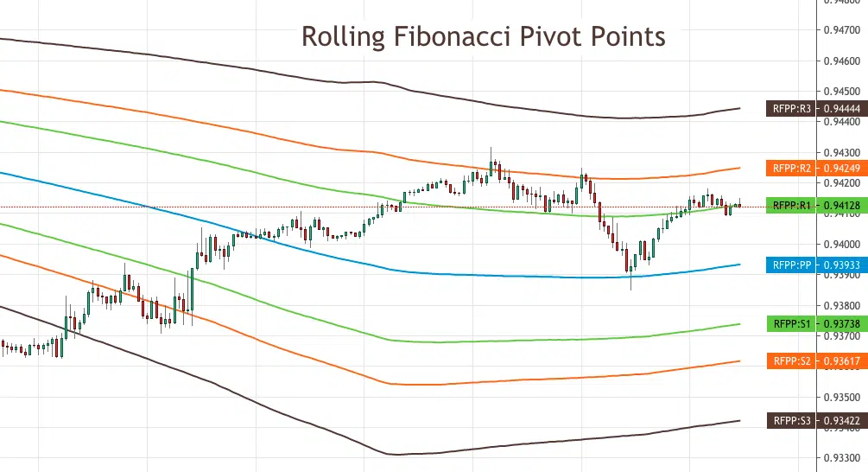Screen dimensions: 868x472
Task: Click the Rolling Fibonacci Pivot Points title
Action: [483, 37]
